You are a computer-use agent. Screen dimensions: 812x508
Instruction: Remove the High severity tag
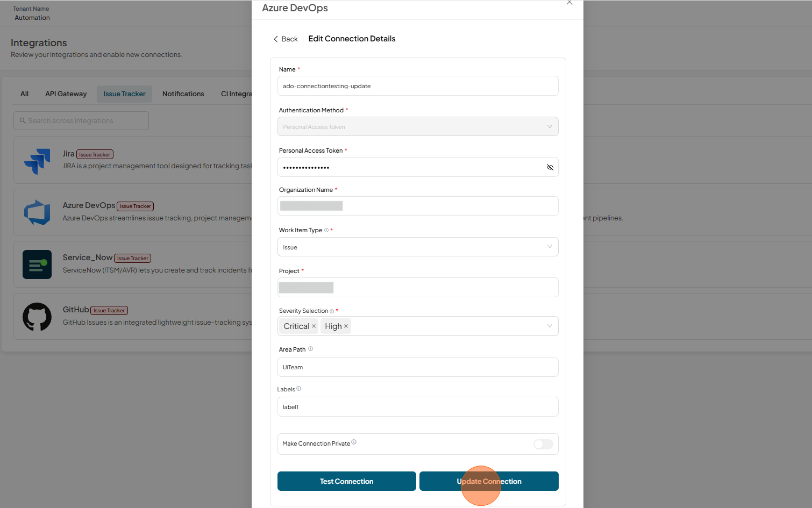pyautogui.click(x=346, y=326)
